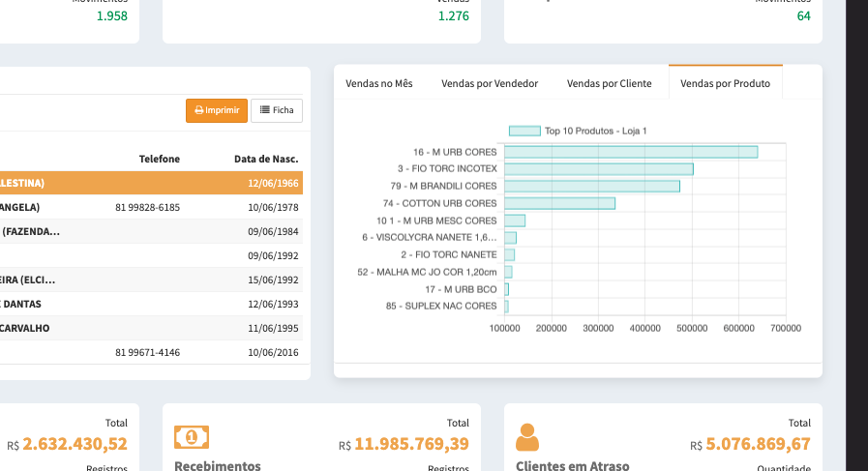Click the total value R$ 11.985.769,39

411,445
